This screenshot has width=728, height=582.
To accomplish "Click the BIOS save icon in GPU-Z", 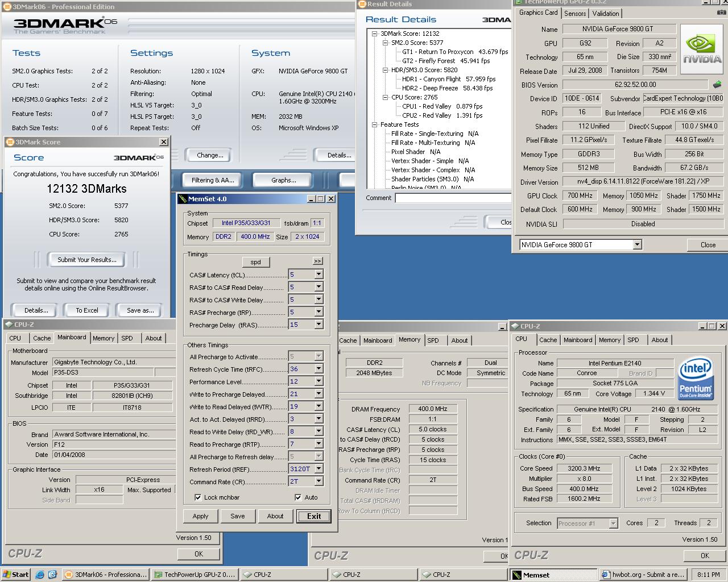I will (x=717, y=85).
